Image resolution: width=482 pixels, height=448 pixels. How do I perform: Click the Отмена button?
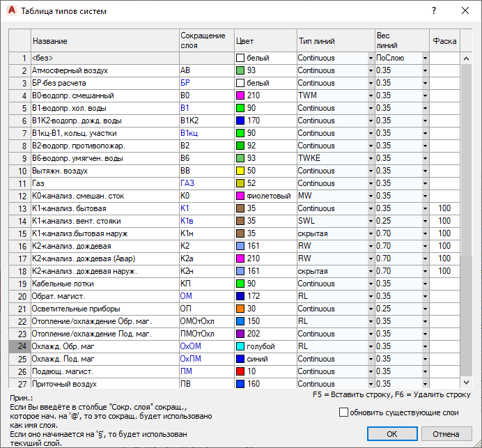(446, 433)
